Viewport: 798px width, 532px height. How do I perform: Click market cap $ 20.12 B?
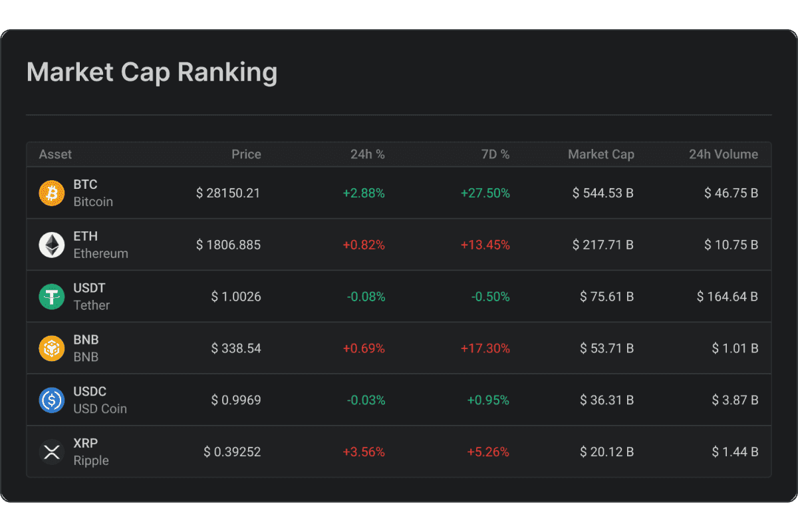[607, 452]
